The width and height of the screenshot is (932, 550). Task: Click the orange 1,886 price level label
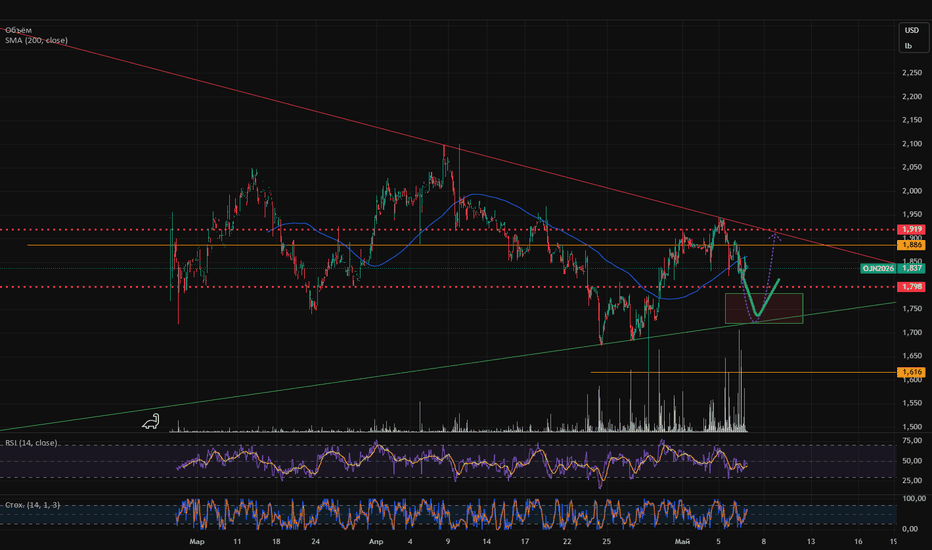pyautogui.click(x=911, y=245)
